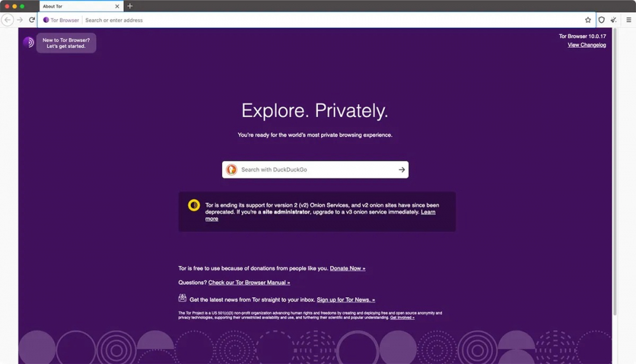Viewport: 636px width, 364px height.
Task: Submit search with the arrow icon
Action: [x=401, y=170]
